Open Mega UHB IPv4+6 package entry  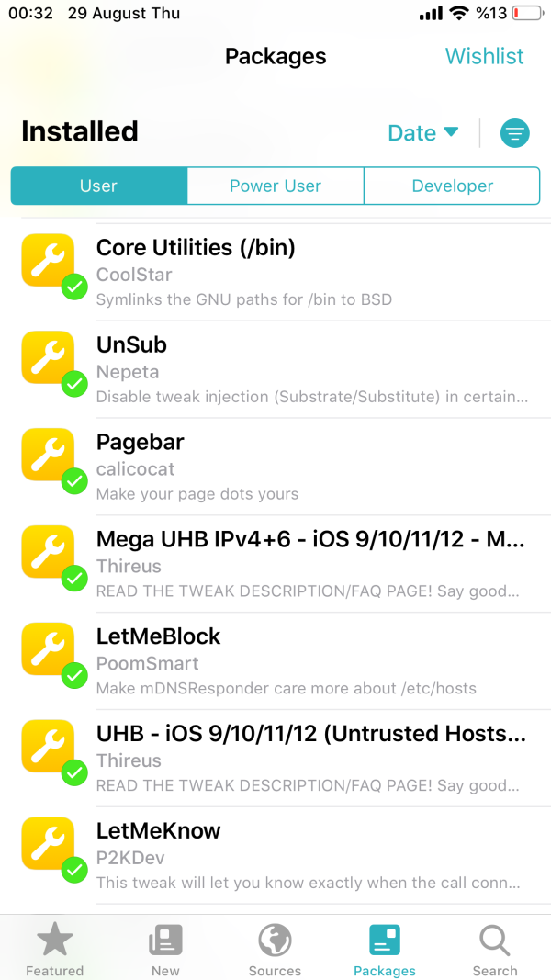click(x=310, y=564)
